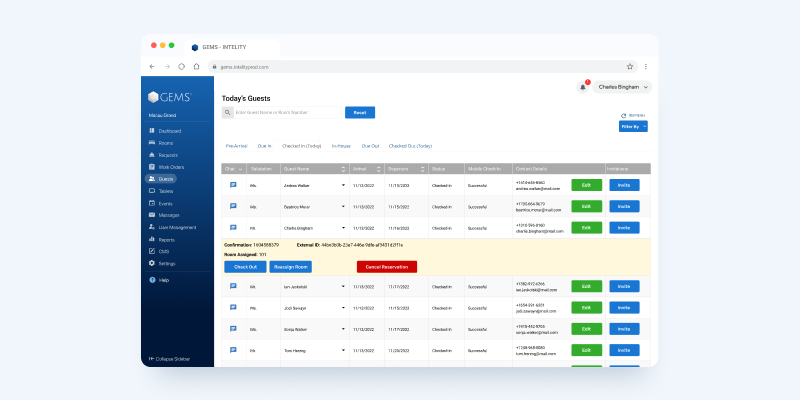800x400 pixels.
Task: Click the search magnifier icon
Action: (x=228, y=112)
